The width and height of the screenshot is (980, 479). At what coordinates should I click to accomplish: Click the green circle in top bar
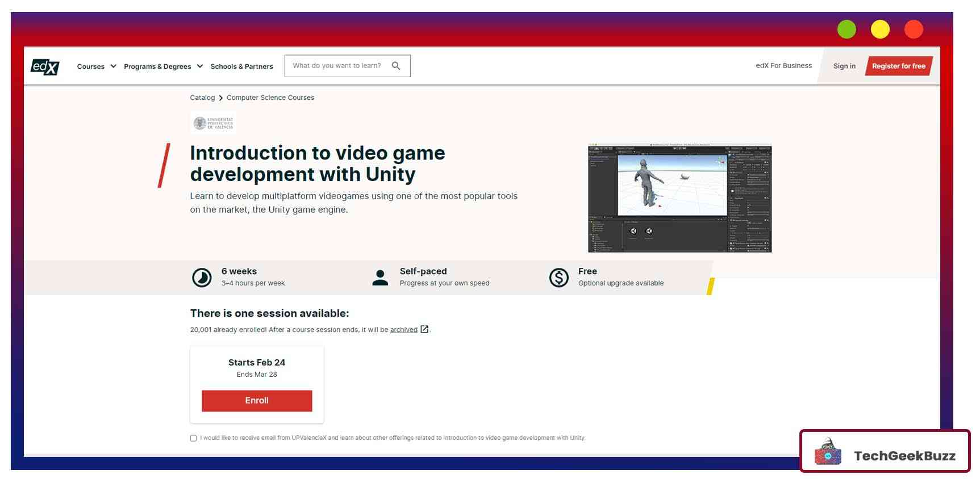point(846,30)
